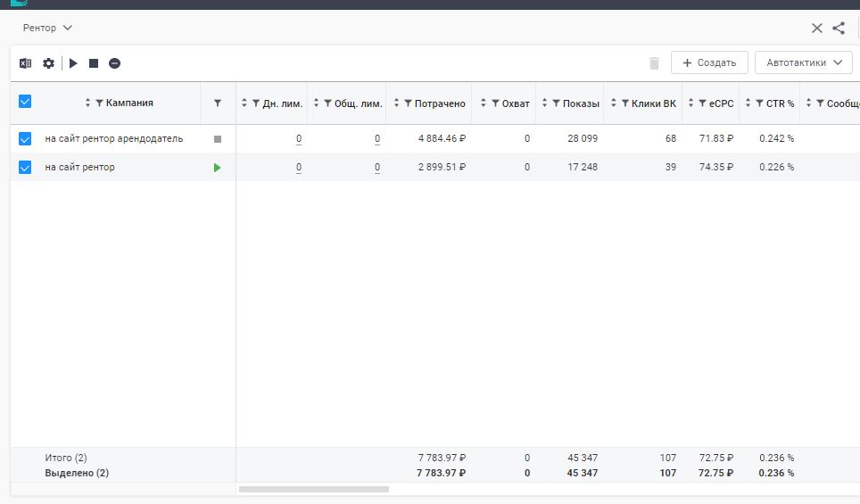Stop selected campaigns with square icon
This screenshot has width=860, height=504.
coord(94,63)
